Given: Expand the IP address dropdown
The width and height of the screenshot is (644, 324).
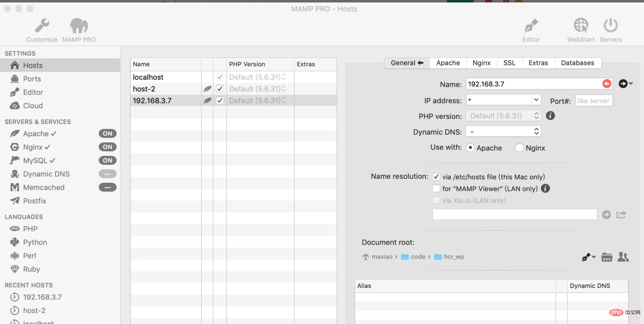Looking at the screenshot, I should pos(536,100).
